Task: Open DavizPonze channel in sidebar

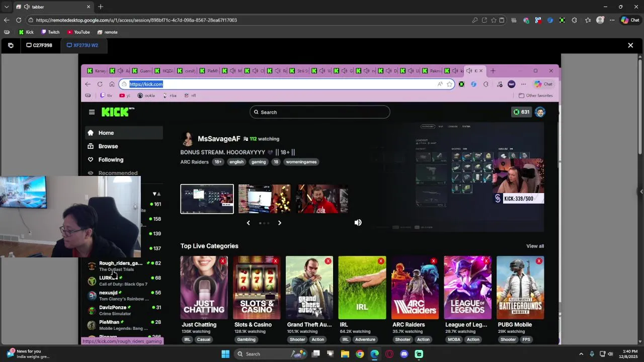Action: tap(124, 310)
